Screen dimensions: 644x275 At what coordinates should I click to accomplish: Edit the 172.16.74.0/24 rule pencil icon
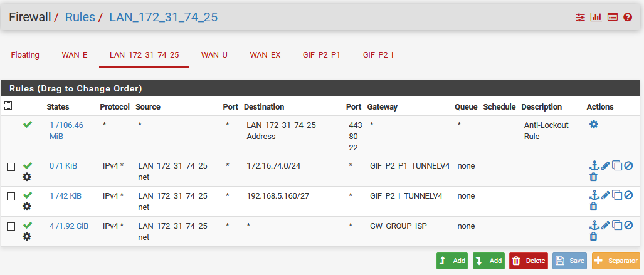[605, 165]
